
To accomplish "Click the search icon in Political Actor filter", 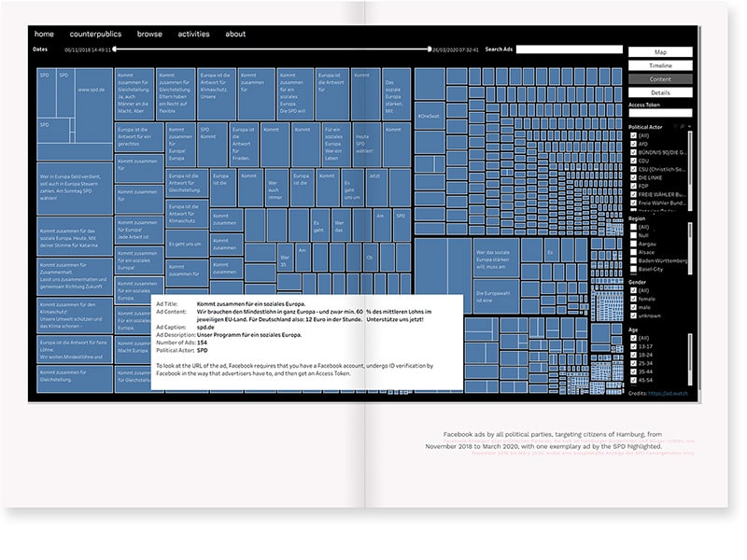I will tap(683, 126).
